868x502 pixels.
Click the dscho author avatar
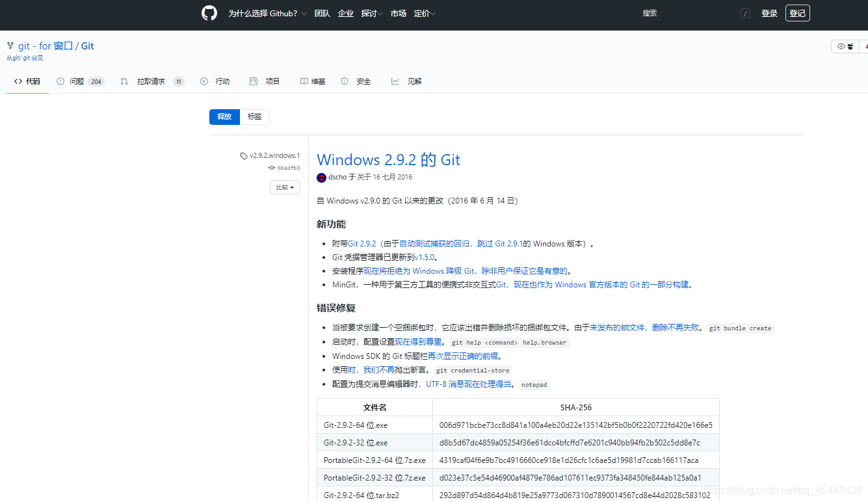[x=321, y=178]
